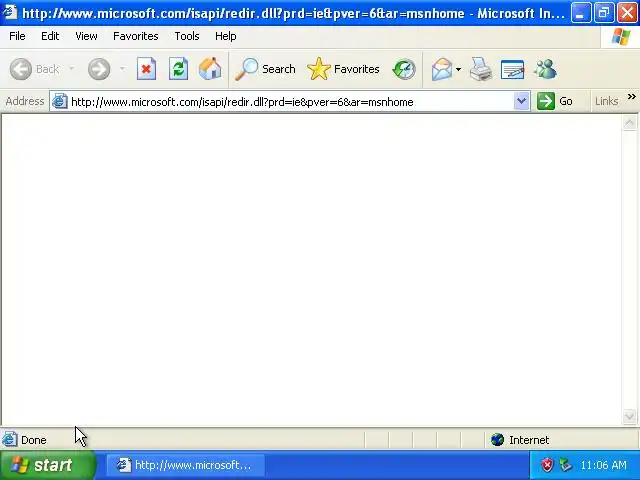Click the Edit page icon
This screenshot has height=480, width=640.
[x=513, y=69]
